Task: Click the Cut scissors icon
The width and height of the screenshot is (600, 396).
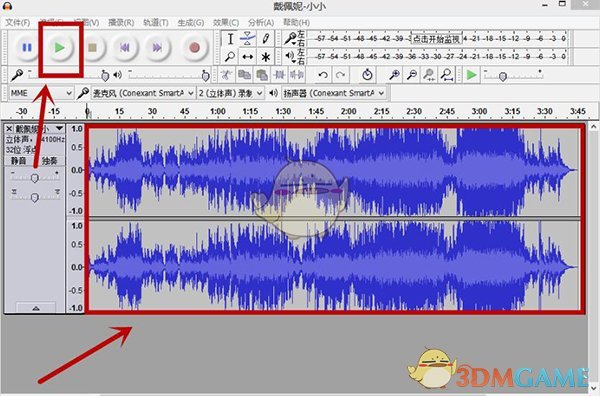Action: point(227,75)
